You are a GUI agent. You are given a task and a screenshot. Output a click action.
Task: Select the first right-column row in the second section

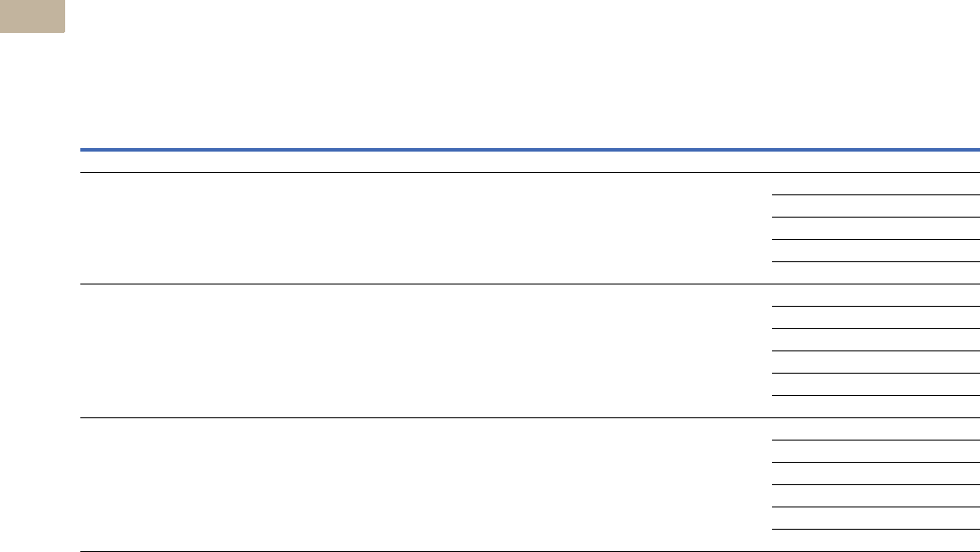875,295
